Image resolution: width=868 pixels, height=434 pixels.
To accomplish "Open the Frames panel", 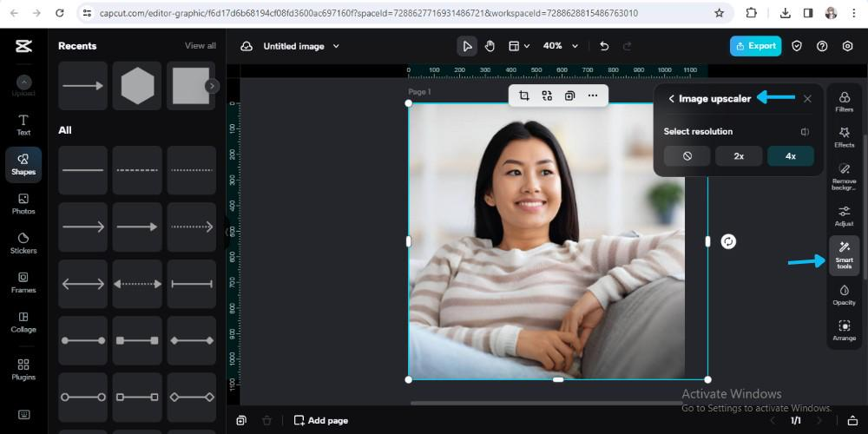I will pyautogui.click(x=23, y=282).
